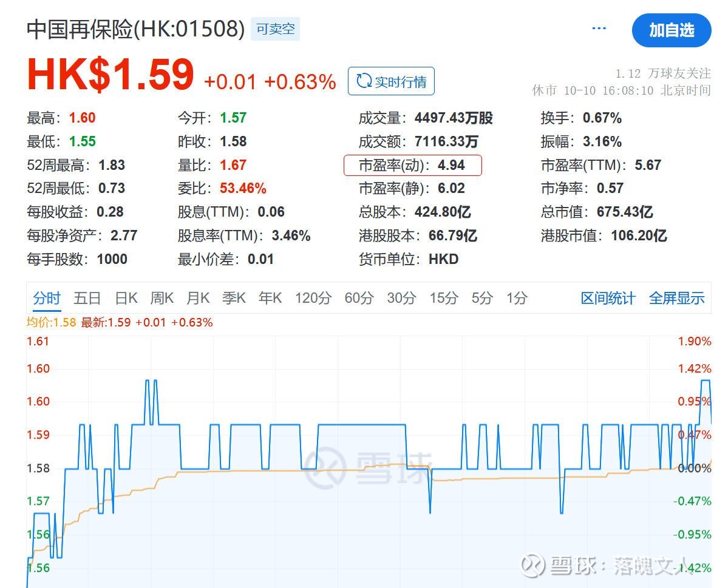Click the 每股净资产 value 2.77
Viewport: 714px width, 588px height.
[124, 235]
